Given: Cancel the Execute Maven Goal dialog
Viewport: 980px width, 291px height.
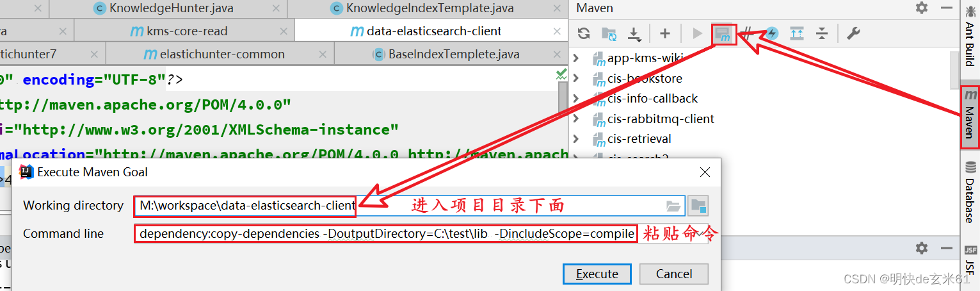Looking at the screenshot, I should [674, 274].
